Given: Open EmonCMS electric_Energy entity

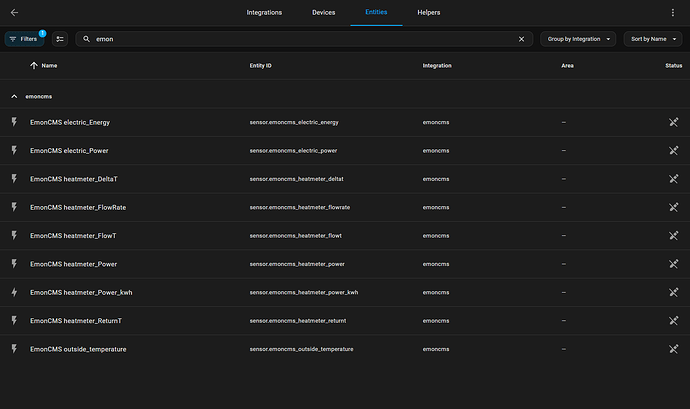Looking at the screenshot, I should (70, 122).
